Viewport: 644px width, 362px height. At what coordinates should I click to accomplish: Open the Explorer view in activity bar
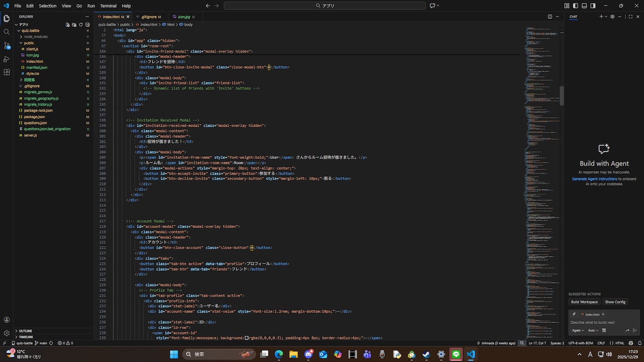[x=7, y=18]
